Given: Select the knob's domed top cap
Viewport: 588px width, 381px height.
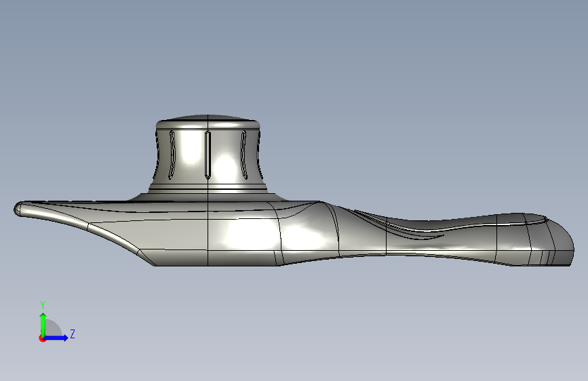Looking at the screenshot, I should pyautogui.click(x=208, y=118).
